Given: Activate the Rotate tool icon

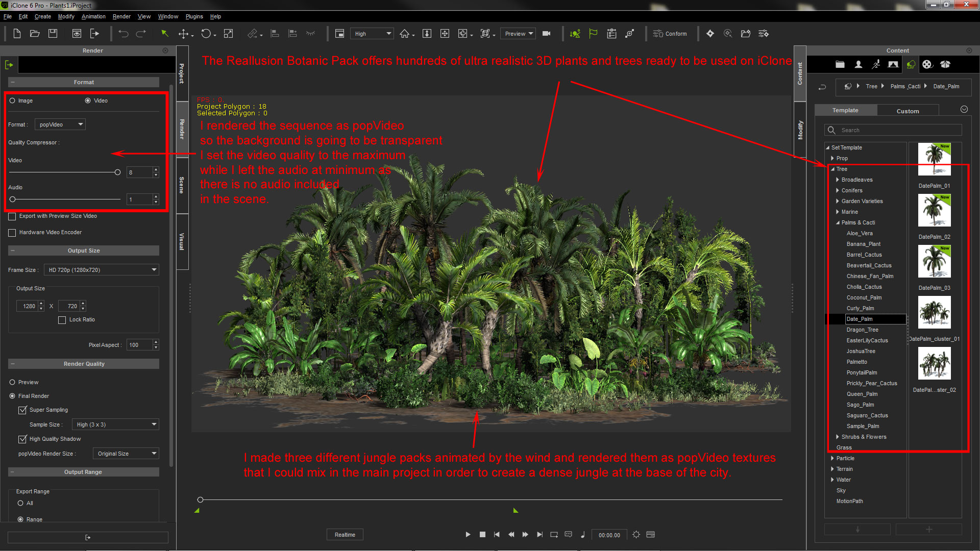Looking at the screenshot, I should (206, 34).
